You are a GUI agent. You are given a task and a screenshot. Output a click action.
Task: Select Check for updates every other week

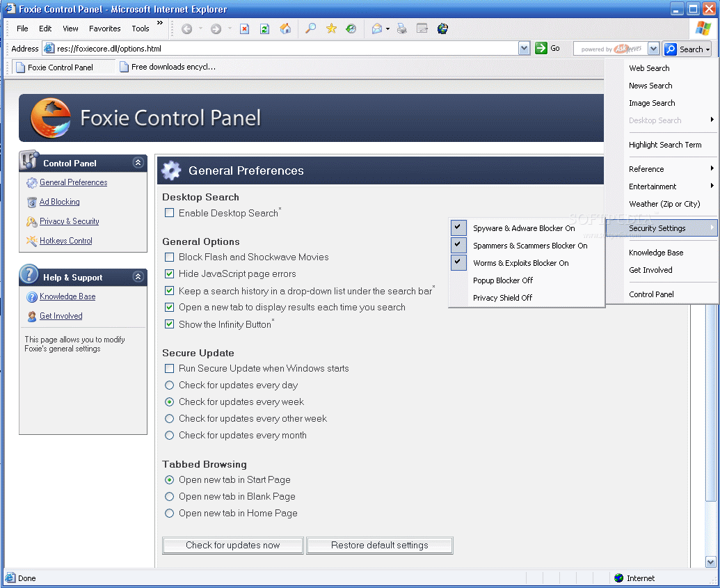coord(170,418)
